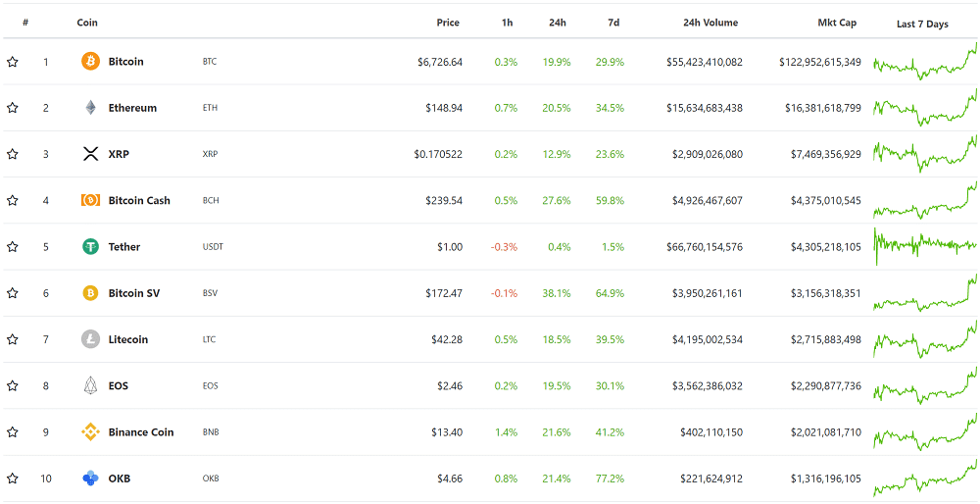
Task: Open the Bitcoin Cash link
Action: [139, 201]
